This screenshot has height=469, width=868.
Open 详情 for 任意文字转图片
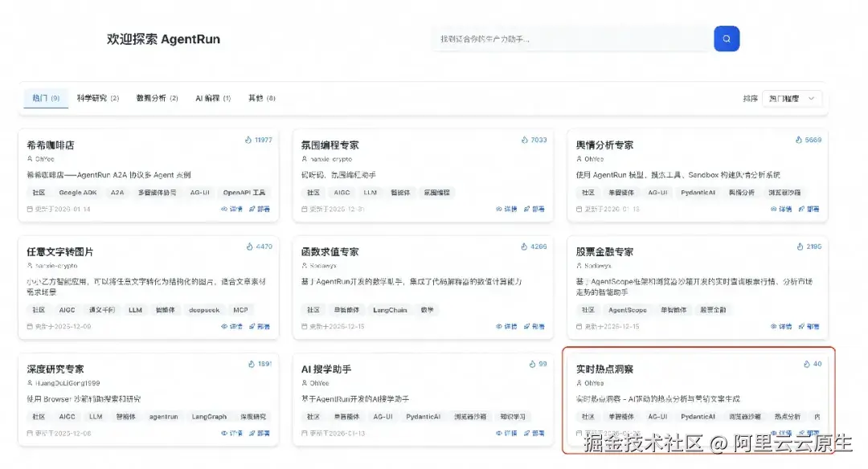pos(232,326)
